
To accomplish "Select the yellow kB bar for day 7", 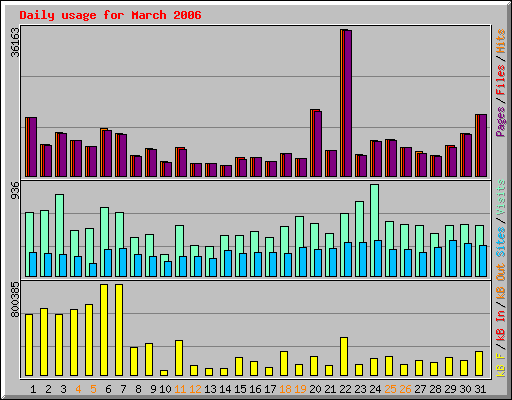I will (x=119, y=330).
